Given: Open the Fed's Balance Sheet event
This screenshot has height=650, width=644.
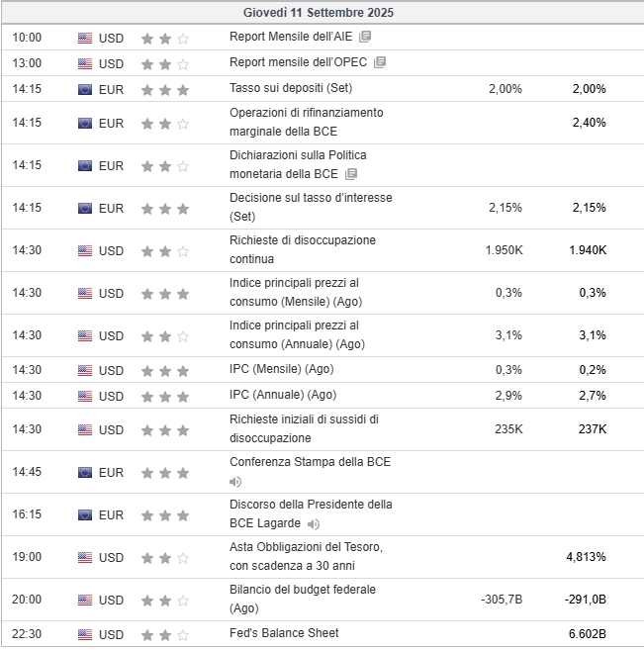Looking at the screenshot, I should tap(284, 633).
